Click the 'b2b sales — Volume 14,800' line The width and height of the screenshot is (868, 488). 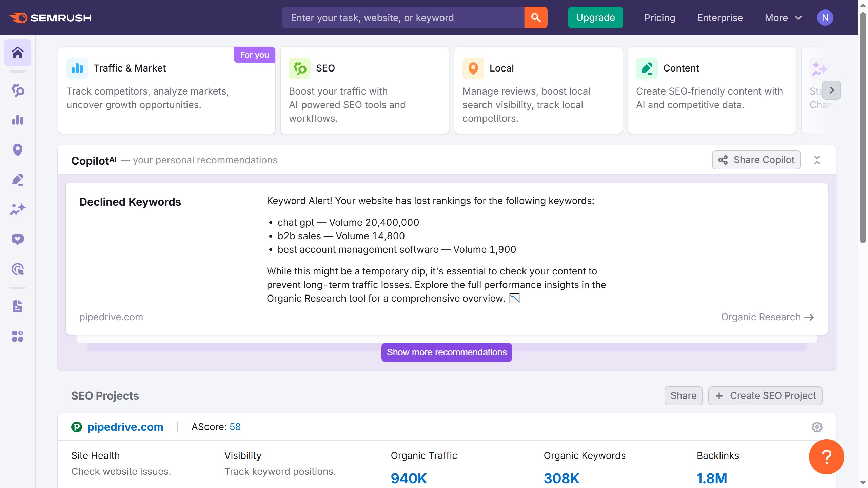[341, 236]
